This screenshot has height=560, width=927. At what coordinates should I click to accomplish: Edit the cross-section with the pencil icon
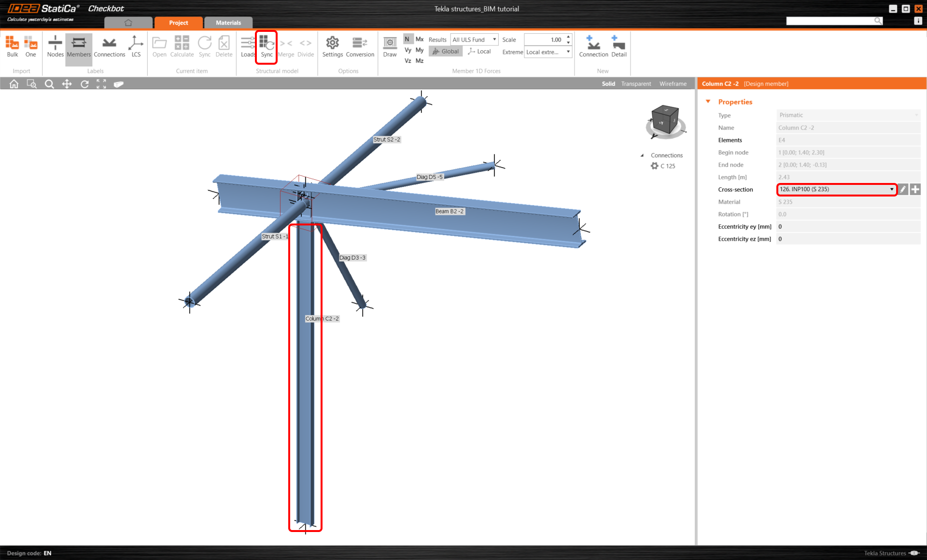pos(902,189)
